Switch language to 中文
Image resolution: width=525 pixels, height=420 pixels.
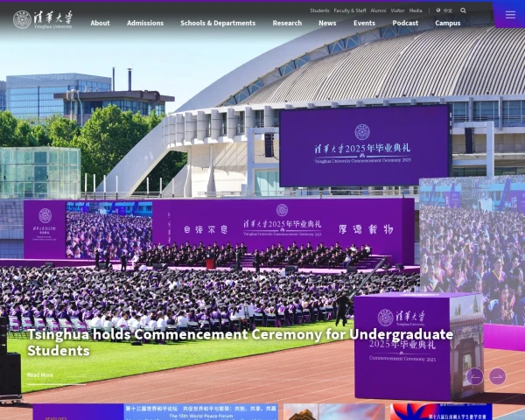[448, 10]
